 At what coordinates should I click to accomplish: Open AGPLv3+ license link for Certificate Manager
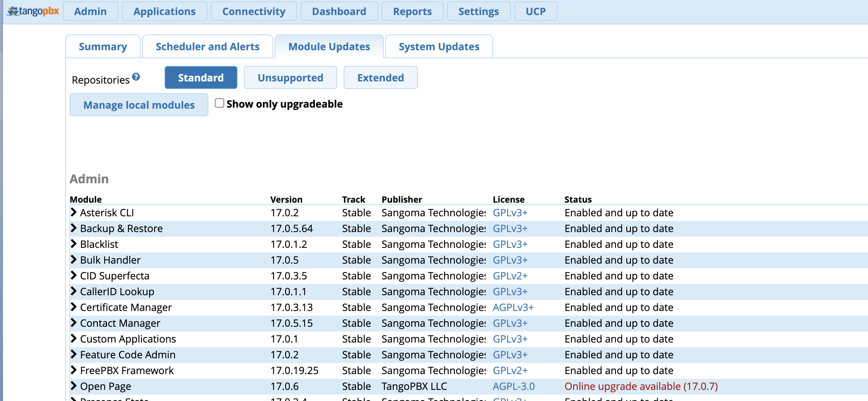coord(513,307)
